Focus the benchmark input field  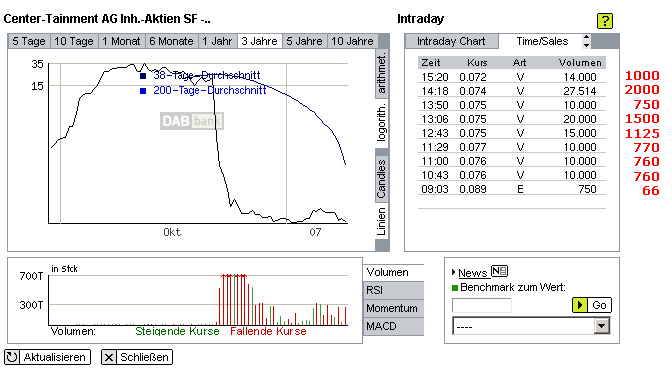point(482,305)
